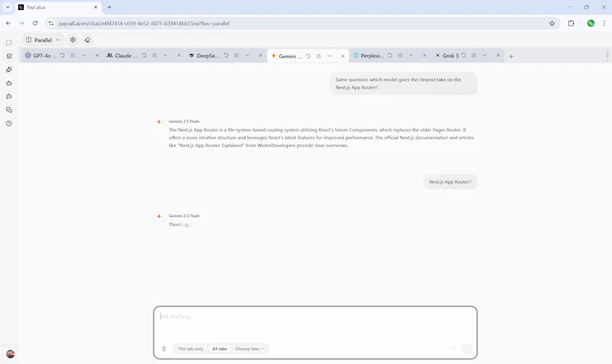Open the browser extensions puzzle icon
This screenshot has height=364, width=612.
pos(571,24)
